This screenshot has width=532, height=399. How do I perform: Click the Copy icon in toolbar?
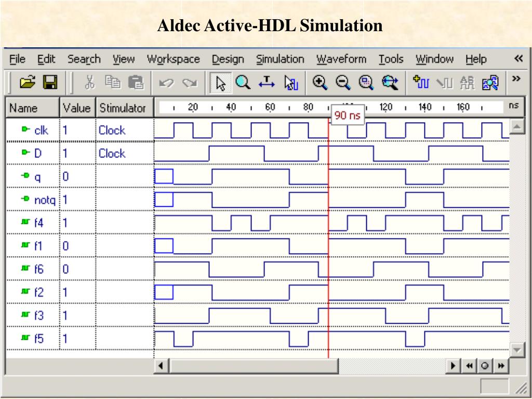tap(113, 83)
